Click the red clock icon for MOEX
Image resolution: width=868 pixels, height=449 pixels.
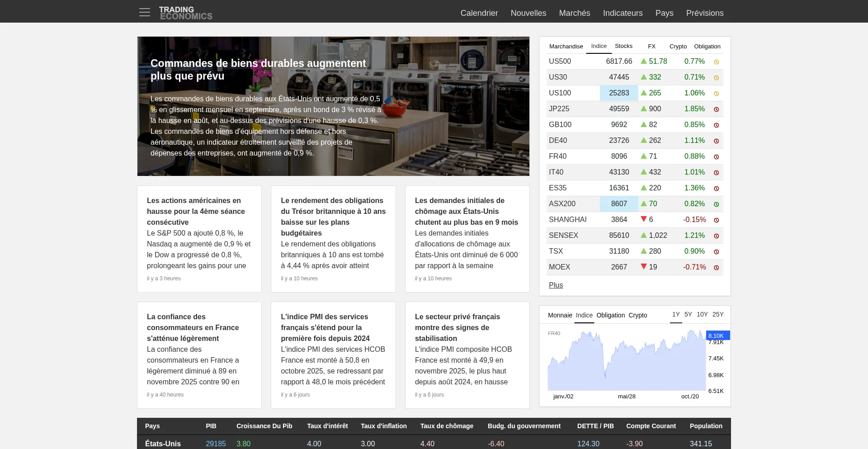[x=716, y=268]
